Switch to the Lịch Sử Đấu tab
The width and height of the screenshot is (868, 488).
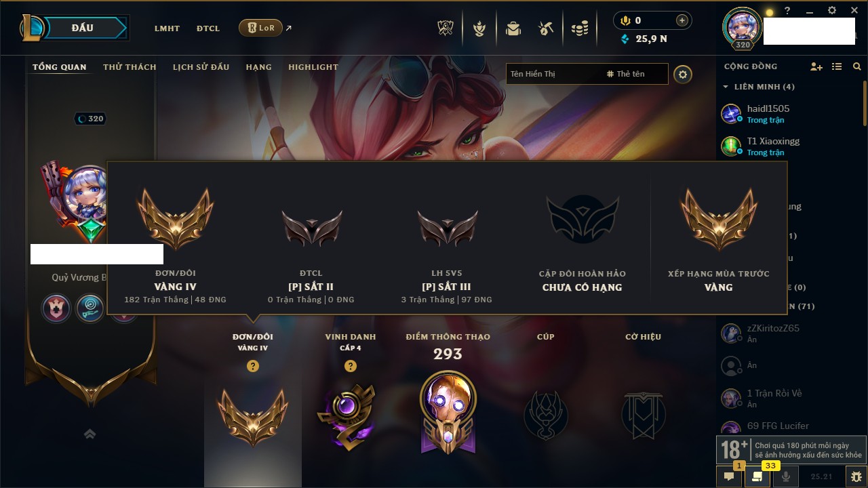201,67
